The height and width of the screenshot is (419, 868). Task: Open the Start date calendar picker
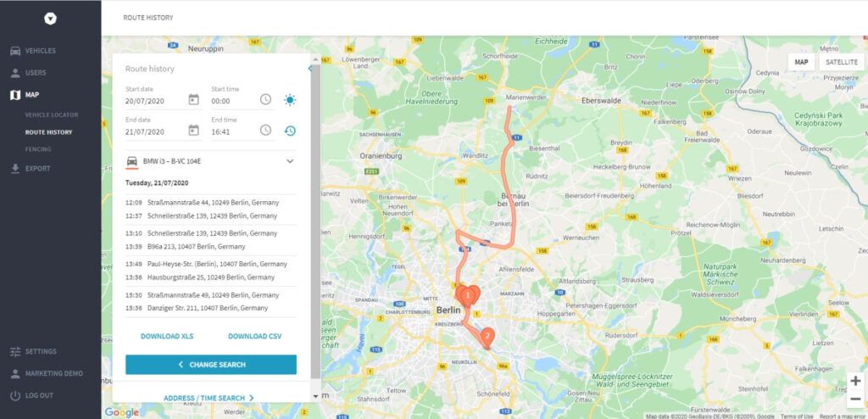click(193, 100)
